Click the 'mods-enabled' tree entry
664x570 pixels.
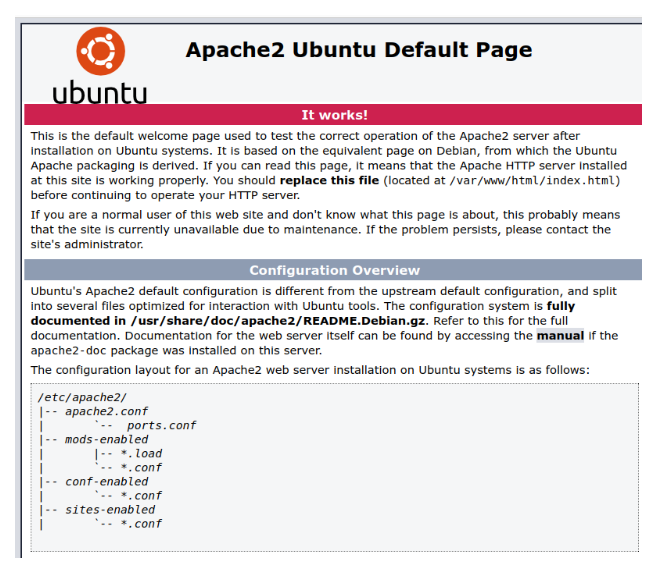(x=106, y=439)
